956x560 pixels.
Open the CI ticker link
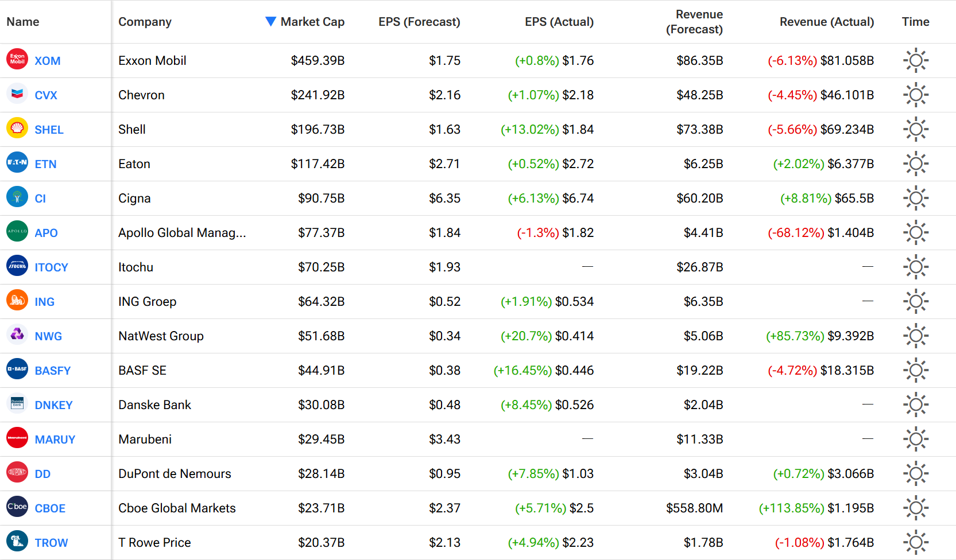tap(40, 199)
